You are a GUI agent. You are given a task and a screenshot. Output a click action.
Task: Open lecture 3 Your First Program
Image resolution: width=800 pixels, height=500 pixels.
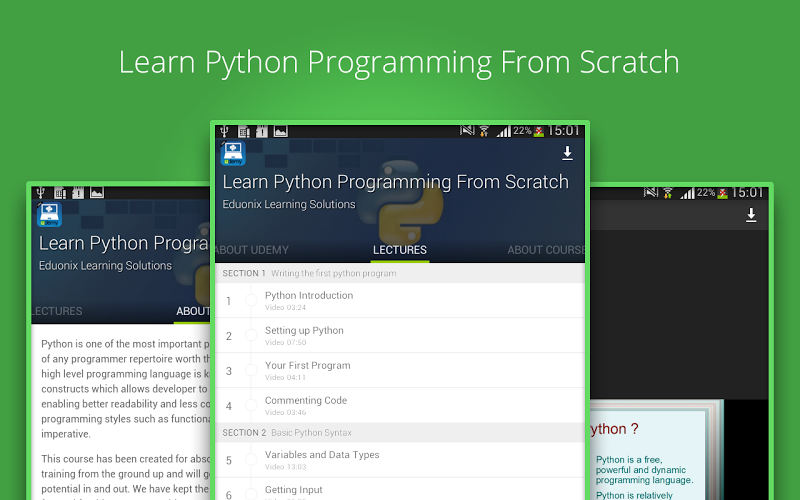tap(400, 370)
